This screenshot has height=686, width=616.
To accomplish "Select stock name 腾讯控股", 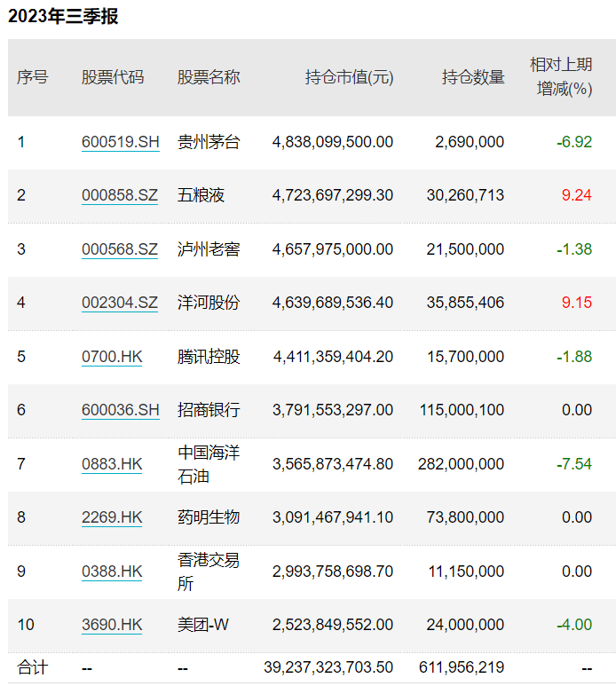I will pyautogui.click(x=209, y=357).
